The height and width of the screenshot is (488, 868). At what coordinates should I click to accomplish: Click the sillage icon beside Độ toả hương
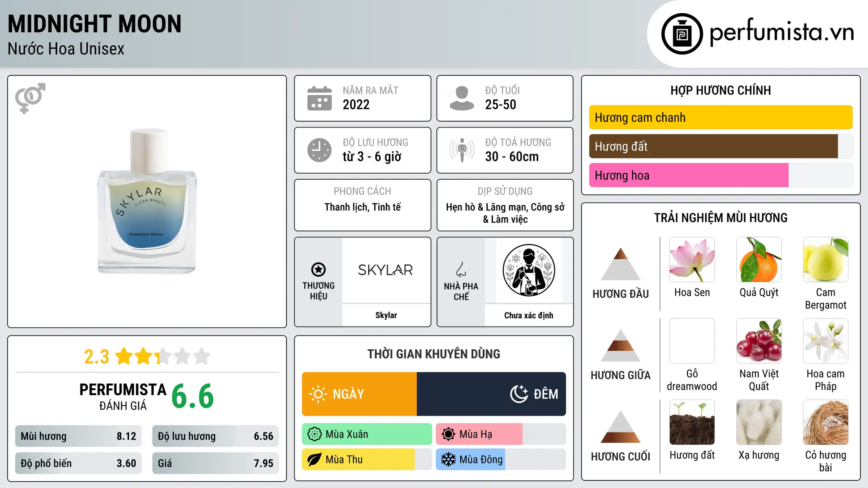[x=462, y=150]
